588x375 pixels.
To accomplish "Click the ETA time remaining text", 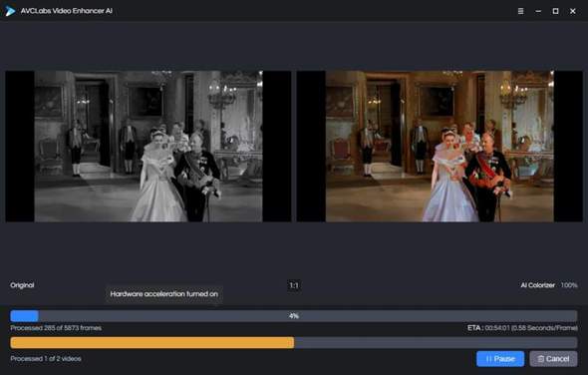I will tap(522, 328).
